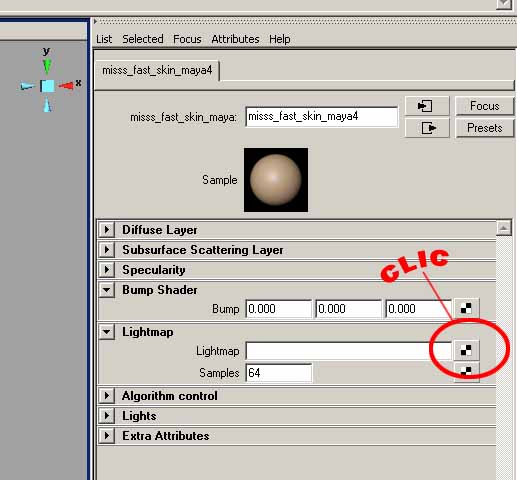Expand the Lights section

click(107, 416)
